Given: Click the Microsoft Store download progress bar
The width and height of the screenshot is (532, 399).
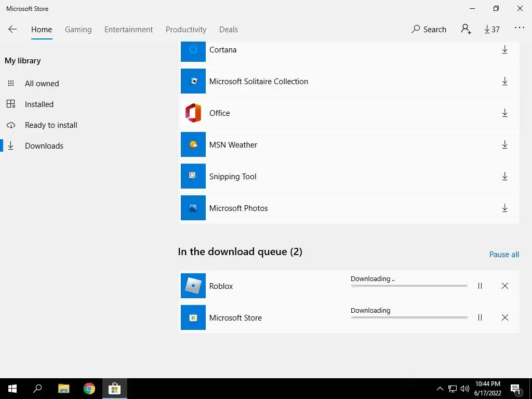Looking at the screenshot, I should tap(409, 317).
